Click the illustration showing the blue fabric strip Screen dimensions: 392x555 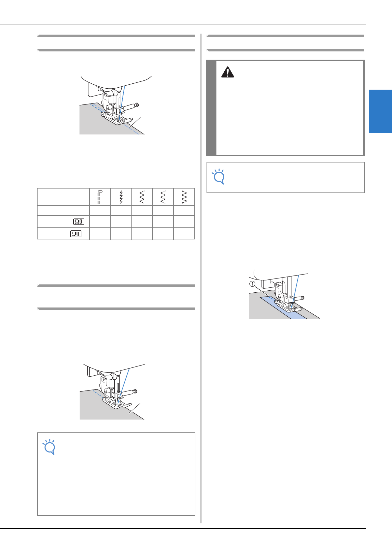click(284, 294)
